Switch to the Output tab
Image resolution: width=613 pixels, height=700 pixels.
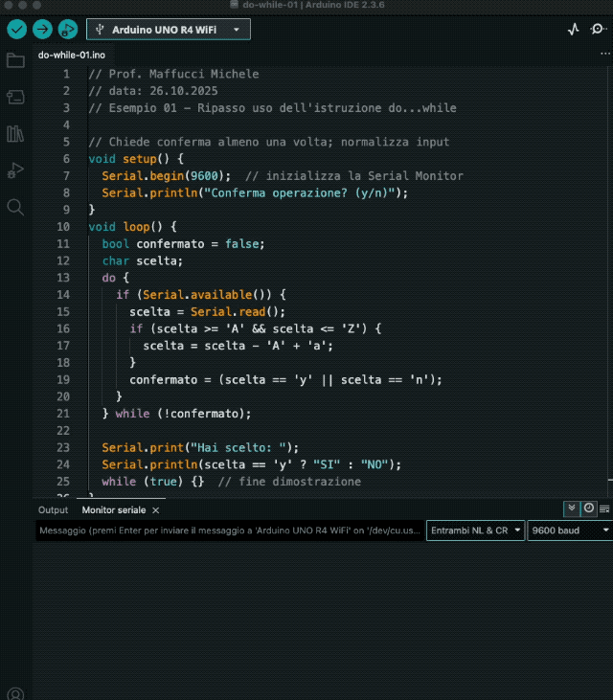point(53,510)
